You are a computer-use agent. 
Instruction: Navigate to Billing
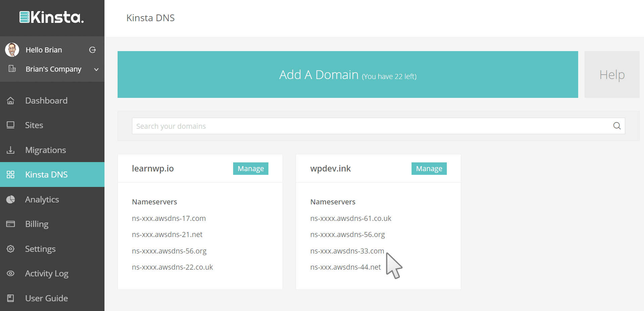coord(52,224)
